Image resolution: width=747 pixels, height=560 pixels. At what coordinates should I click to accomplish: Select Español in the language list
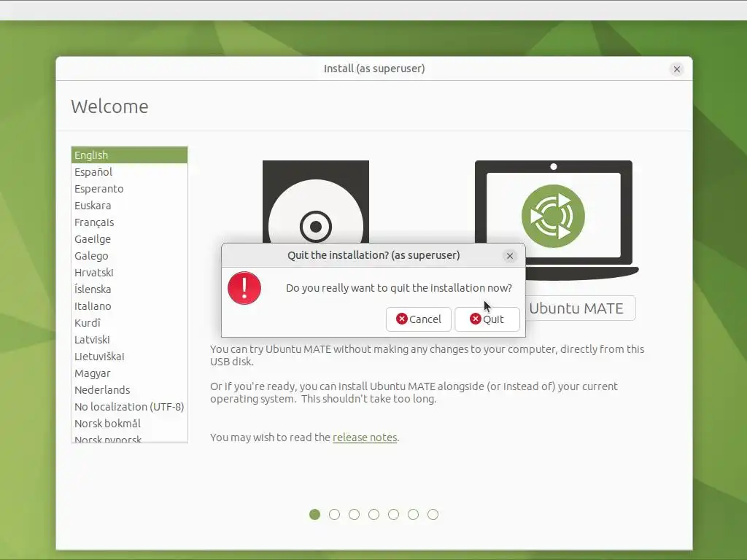click(x=129, y=172)
